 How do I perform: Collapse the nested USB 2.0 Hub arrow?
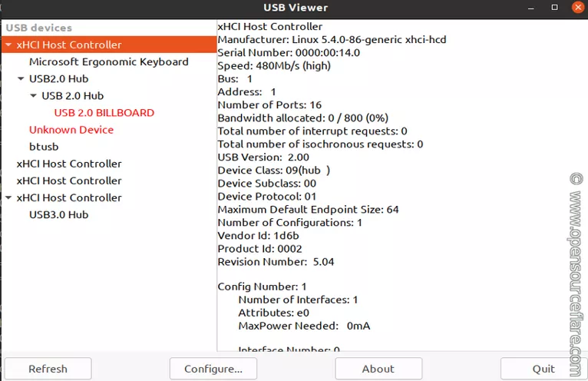[x=33, y=96]
